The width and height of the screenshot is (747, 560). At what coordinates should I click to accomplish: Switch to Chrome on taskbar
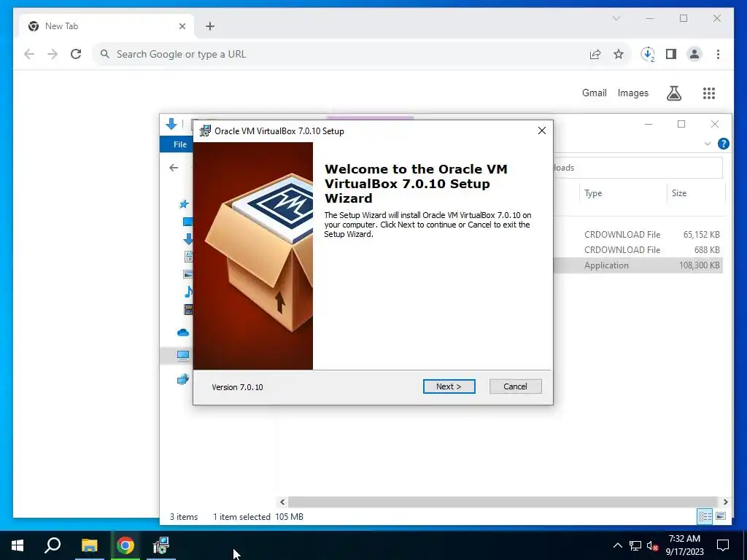tap(125, 545)
